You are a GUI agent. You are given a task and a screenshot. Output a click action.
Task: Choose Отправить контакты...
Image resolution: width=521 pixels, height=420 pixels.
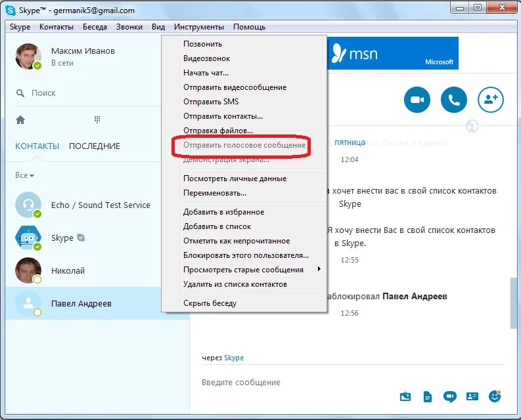(244, 116)
